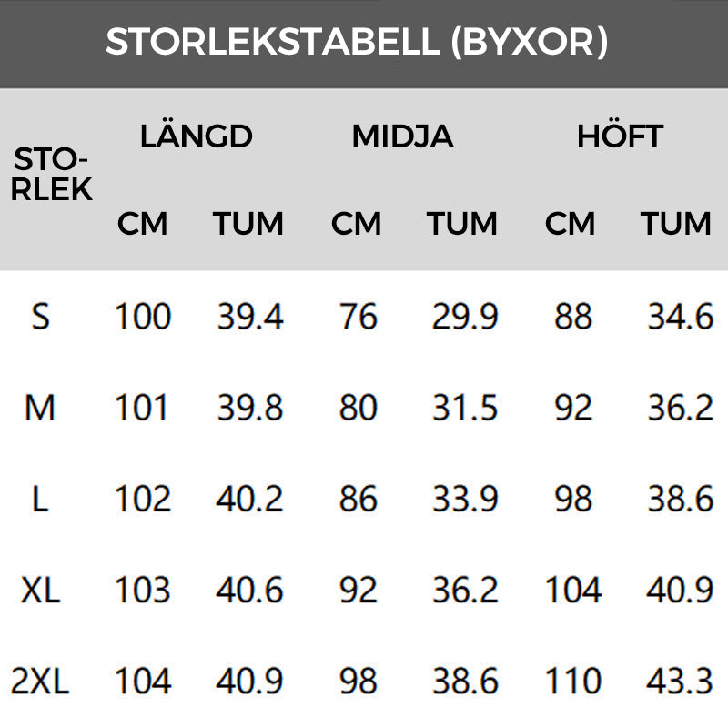Click the HÖFT column header
Image resolution: width=728 pixels, height=728 pixels.
click(x=620, y=136)
